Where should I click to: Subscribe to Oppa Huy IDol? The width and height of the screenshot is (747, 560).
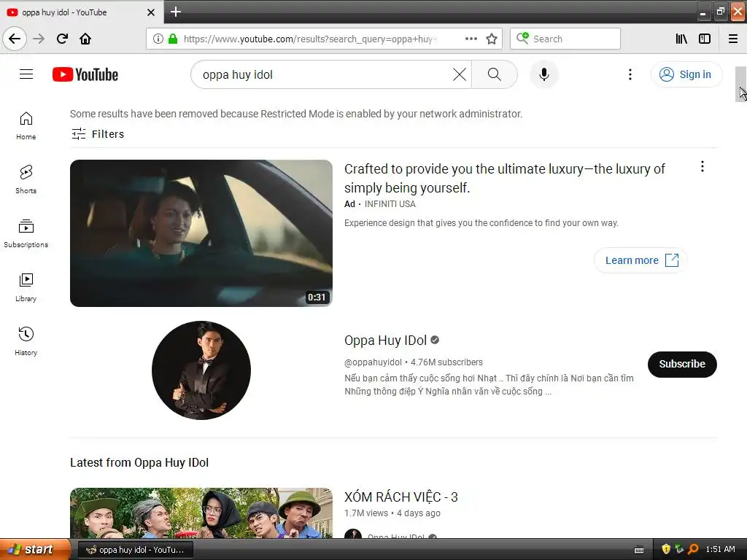(x=682, y=365)
